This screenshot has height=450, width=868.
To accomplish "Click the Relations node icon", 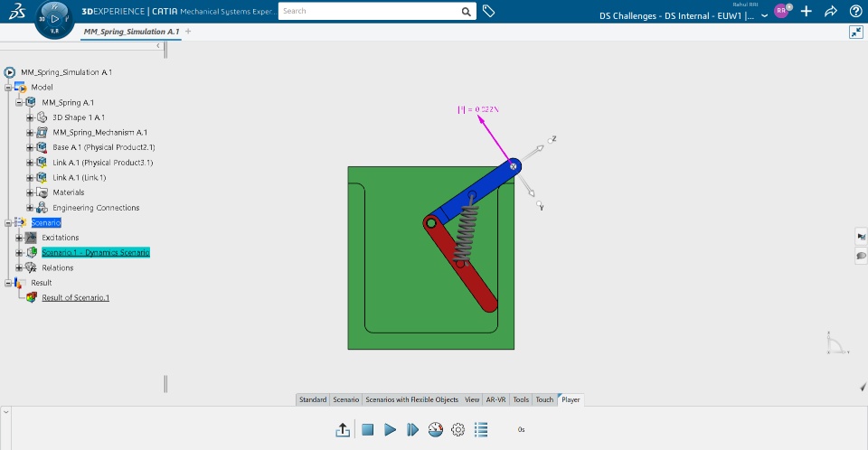I will coord(32,267).
